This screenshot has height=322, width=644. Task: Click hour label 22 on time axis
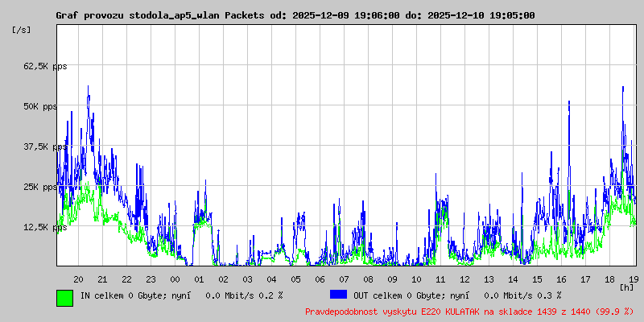[x=126, y=279]
